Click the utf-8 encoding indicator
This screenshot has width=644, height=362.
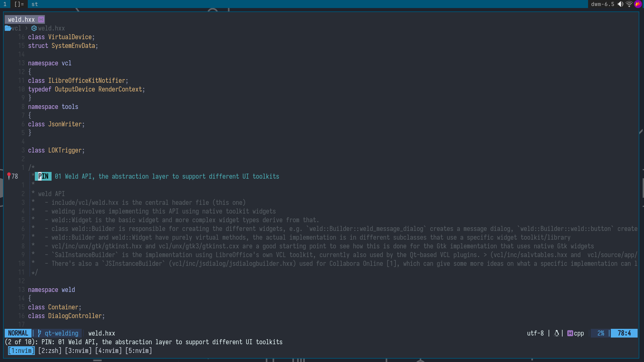535,333
